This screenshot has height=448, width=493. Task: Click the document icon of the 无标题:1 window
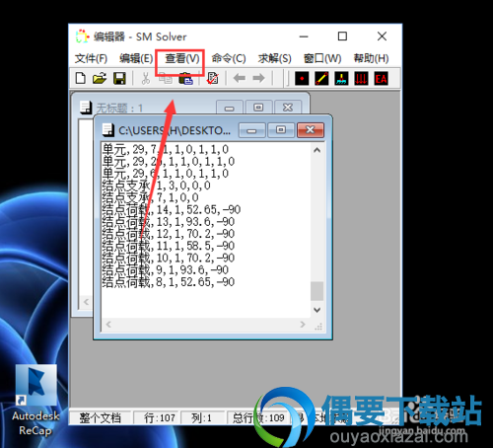point(86,108)
